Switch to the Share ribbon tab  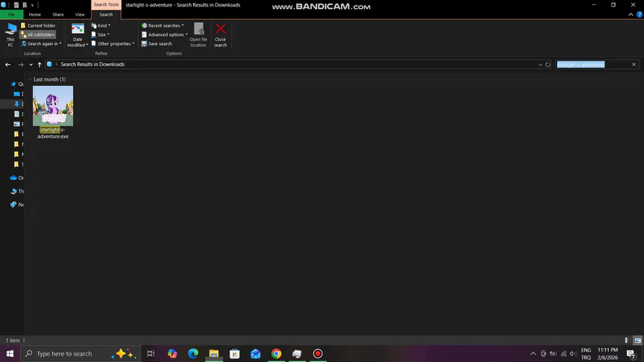coord(58,14)
